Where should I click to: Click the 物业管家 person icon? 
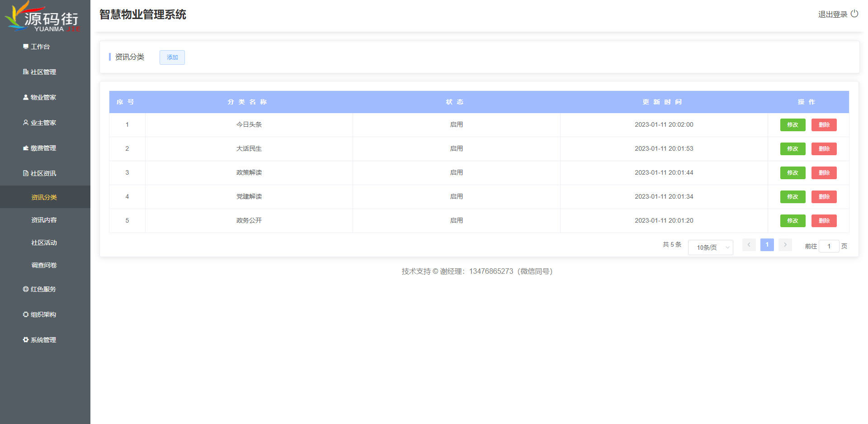(x=26, y=97)
